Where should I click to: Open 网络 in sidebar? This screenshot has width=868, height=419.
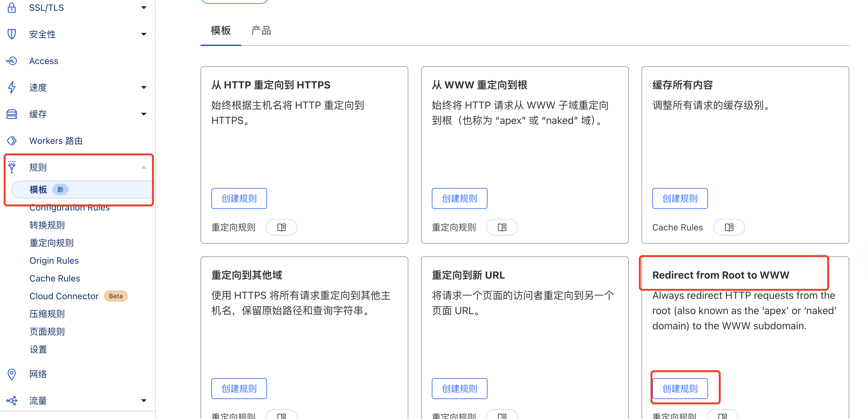pos(38,374)
